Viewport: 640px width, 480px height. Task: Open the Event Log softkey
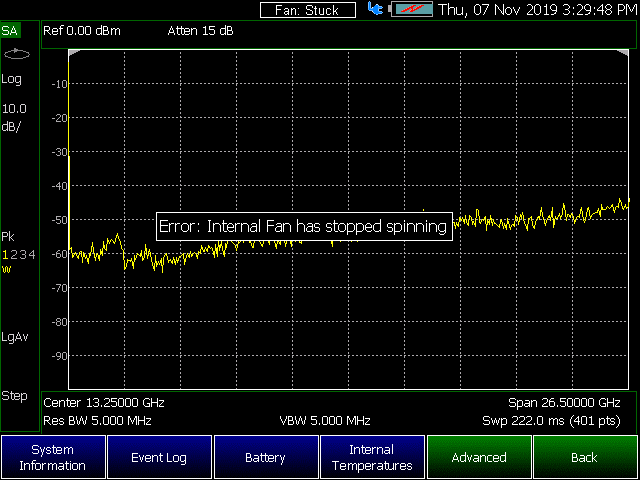pos(159,457)
